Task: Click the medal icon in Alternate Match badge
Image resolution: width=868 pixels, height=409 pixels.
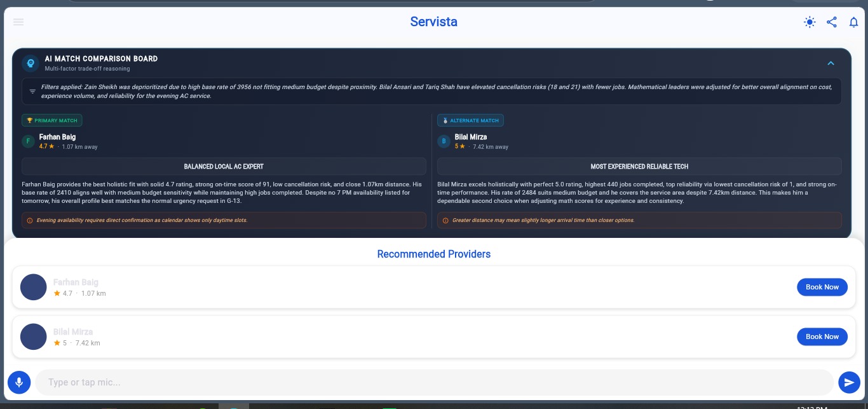Action: (445, 120)
